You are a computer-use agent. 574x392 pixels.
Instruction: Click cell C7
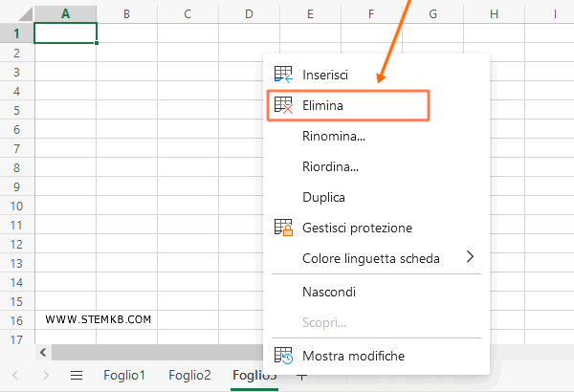coord(188,148)
